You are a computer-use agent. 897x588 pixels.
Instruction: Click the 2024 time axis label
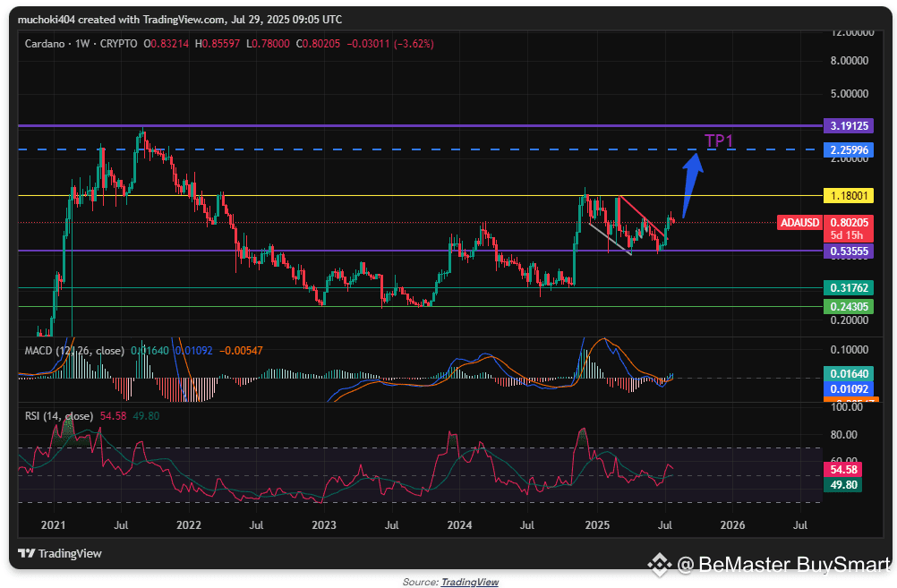point(460,525)
